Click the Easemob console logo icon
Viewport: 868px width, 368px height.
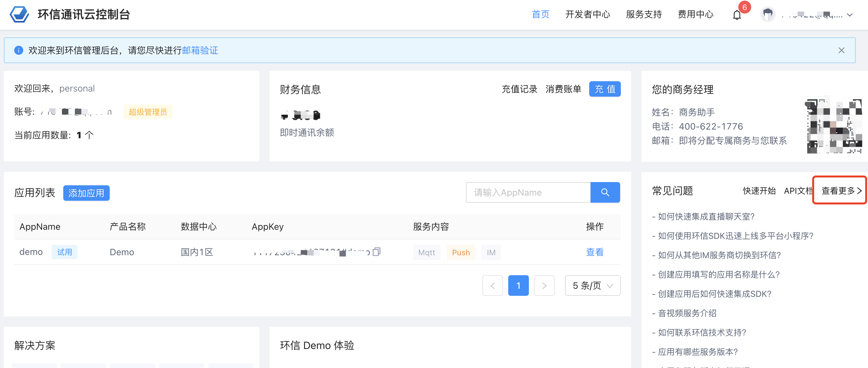pyautogui.click(x=19, y=15)
